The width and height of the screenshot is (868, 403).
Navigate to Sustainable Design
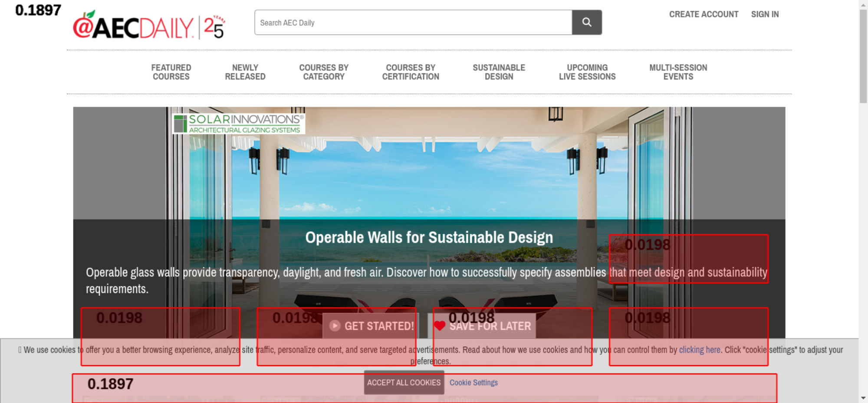[x=499, y=72]
